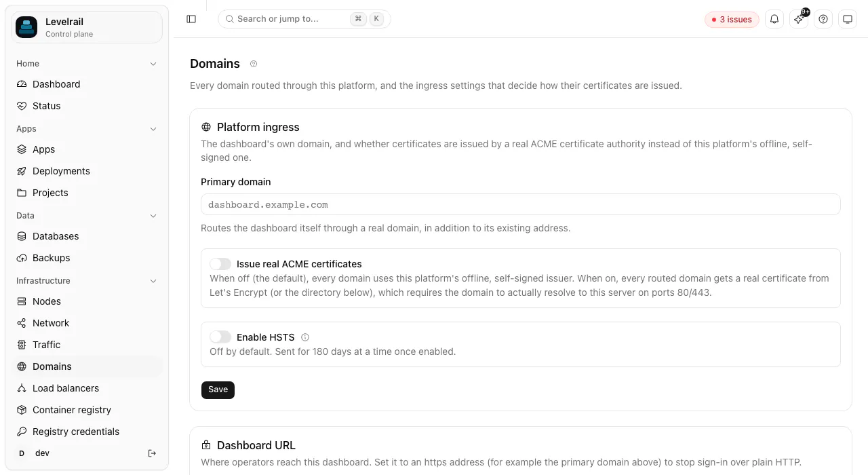Click the Load balancers icon
The image size is (868, 475).
pyautogui.click(x=22, y=388)
